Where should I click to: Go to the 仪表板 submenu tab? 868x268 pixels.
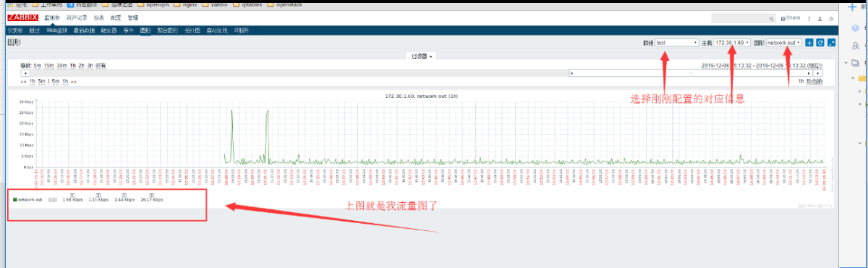pyautogui.click(x=14, y=30)
